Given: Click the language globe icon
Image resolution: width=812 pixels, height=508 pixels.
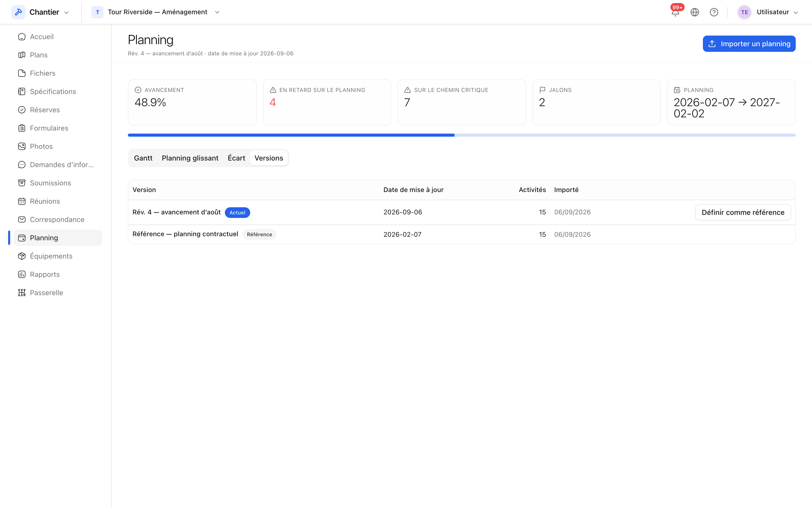Looking at the screenshot, I should tap(695, 12).
